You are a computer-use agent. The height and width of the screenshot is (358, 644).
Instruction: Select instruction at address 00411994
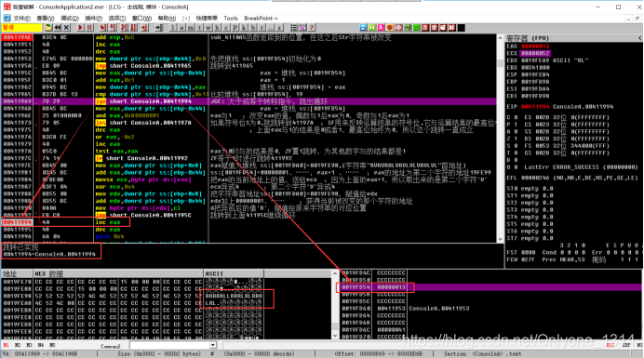[x=66, y=222]
